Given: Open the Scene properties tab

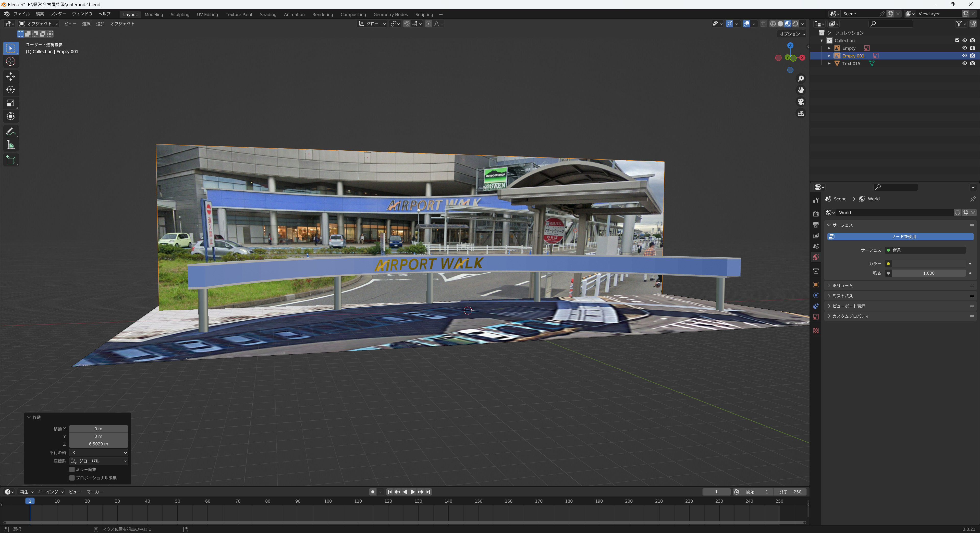Looking at the screenshot, I should point(816,246).
